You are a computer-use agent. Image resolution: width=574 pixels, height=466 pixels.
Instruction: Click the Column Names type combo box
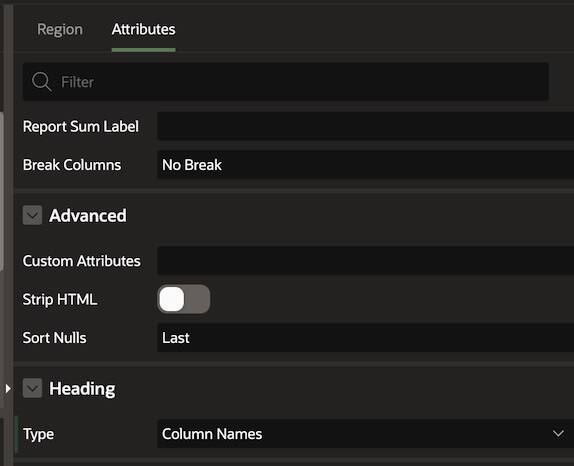click(365, 434)
